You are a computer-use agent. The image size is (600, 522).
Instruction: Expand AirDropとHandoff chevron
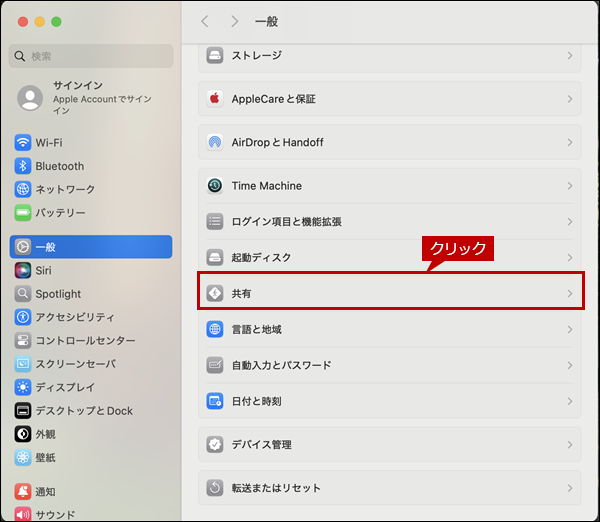pos(570,142)
